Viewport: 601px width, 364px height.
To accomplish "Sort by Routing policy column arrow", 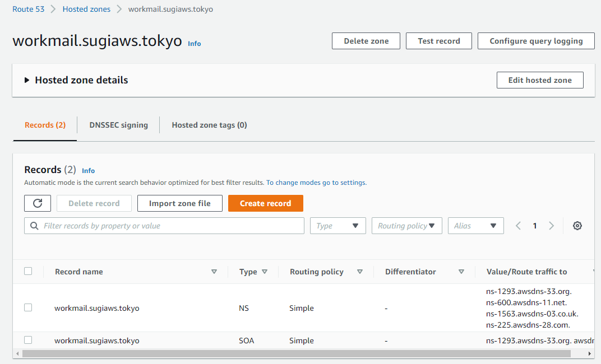I will point(360,272).
